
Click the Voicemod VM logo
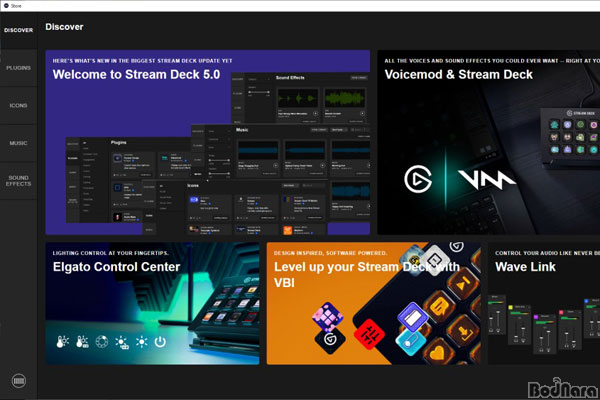click(x=487, y=180)
